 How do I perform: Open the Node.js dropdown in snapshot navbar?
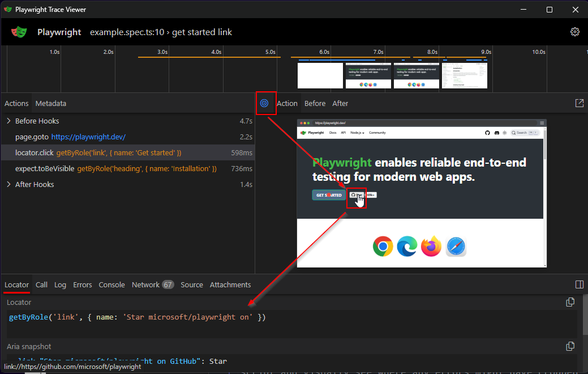(x=357, y=133)
